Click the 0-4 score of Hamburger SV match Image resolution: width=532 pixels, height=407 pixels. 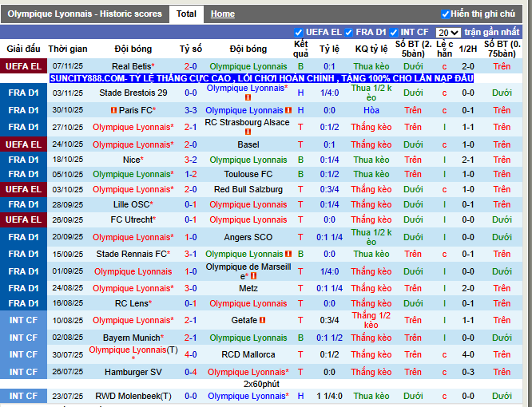tap(191, 372)
